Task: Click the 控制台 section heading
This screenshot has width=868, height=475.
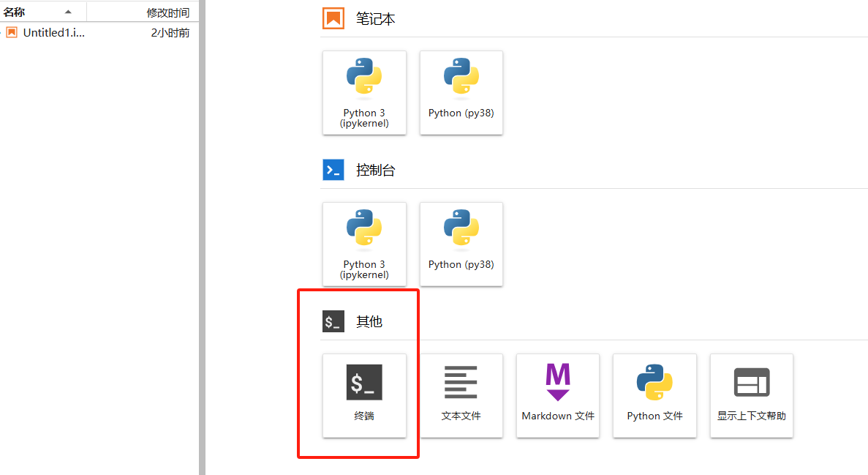Action: point(375,170)
